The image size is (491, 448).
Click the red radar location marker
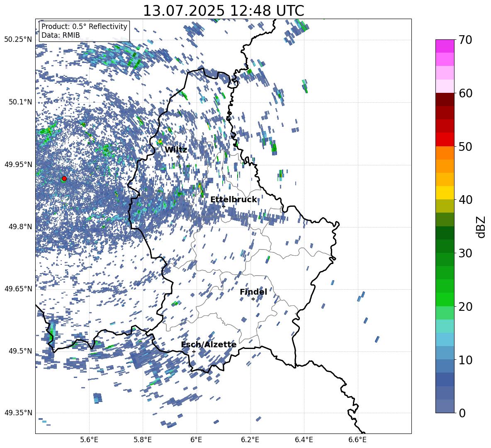[x=64, y=178]
